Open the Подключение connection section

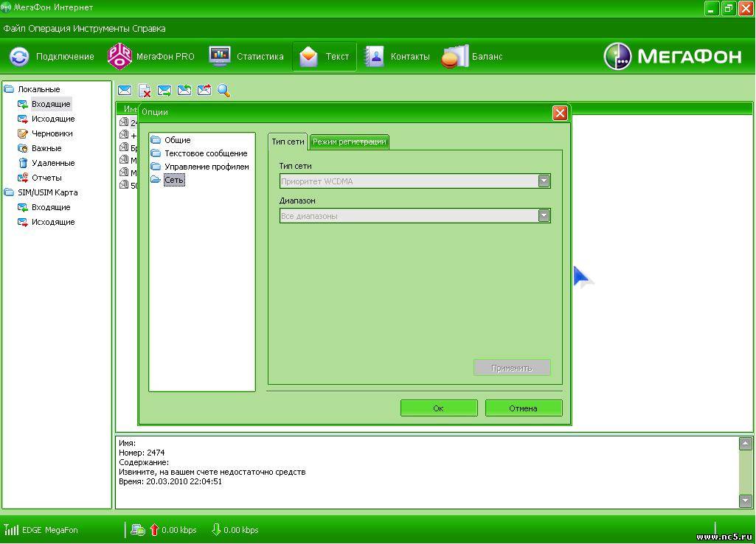tap(52, 57)
